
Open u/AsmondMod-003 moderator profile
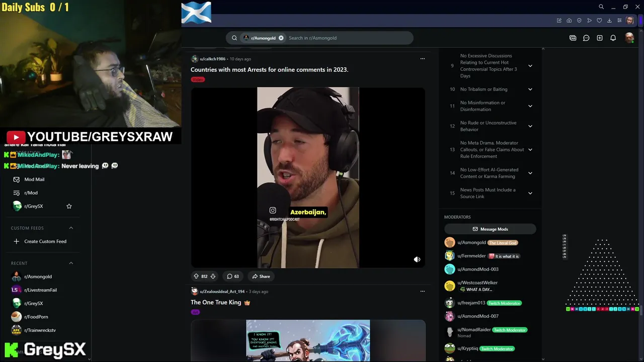[478, 269]
